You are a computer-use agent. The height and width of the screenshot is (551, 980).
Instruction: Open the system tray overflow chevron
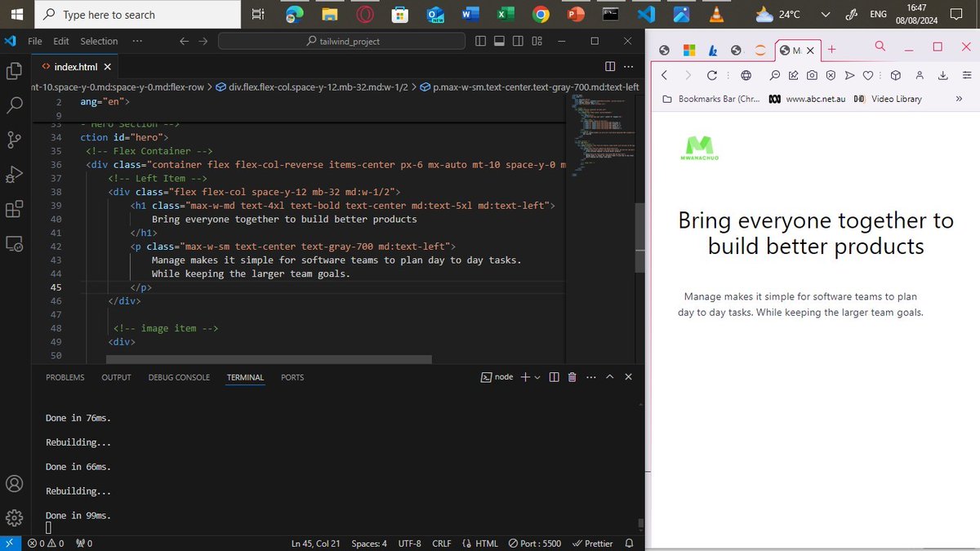(826, 14)
